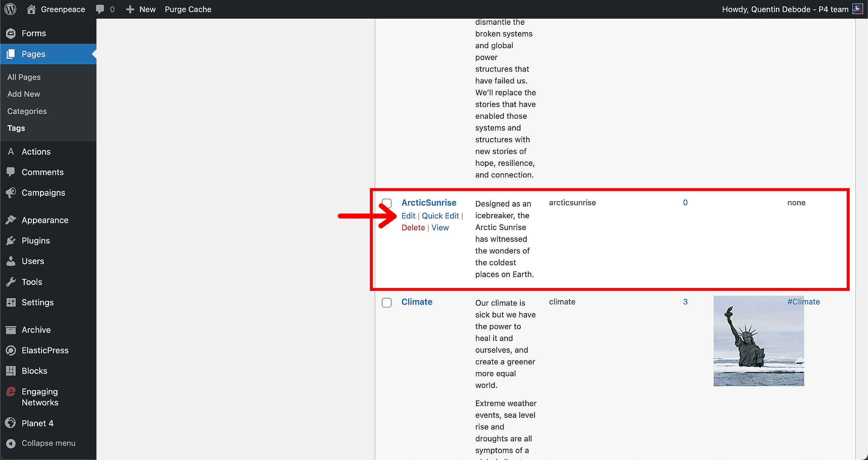Click the arcticsunrise slug text
The image size is (868, 460).
(572, 203)
